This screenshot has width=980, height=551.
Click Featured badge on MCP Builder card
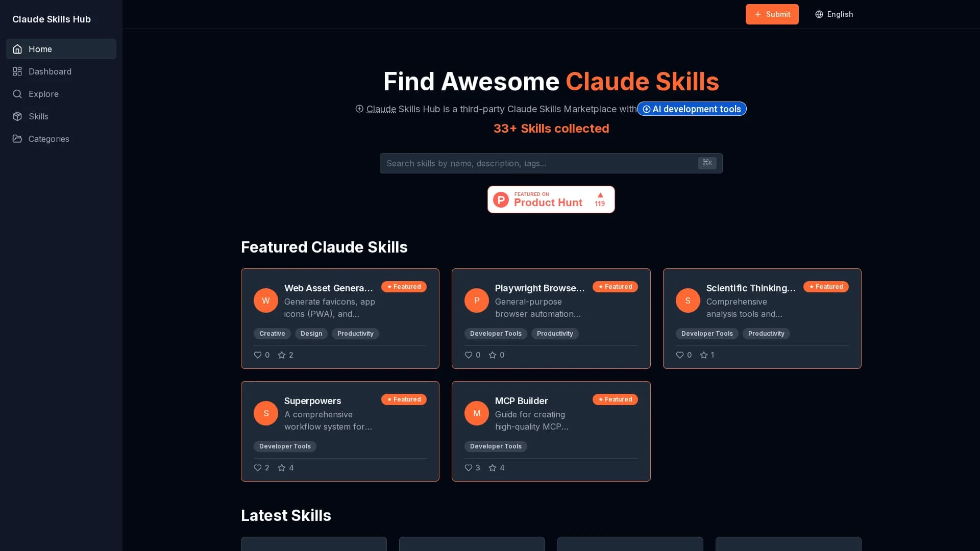tap(615, 399)
